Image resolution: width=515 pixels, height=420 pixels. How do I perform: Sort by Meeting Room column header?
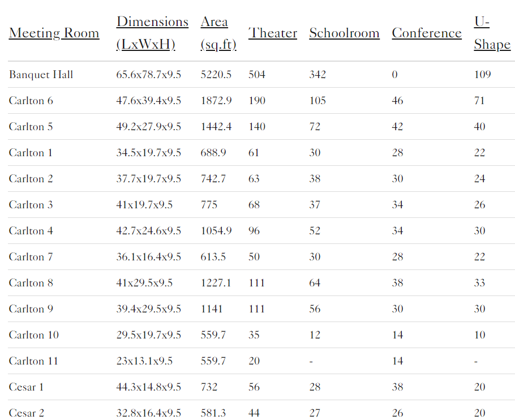[54, 33]
